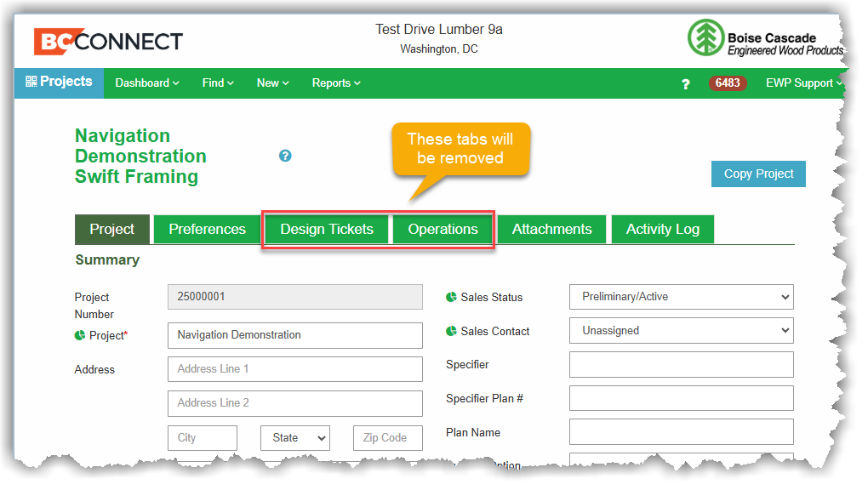Open the Reports menu
This screenshot has width=868, height=490.
tap(336, 83)
